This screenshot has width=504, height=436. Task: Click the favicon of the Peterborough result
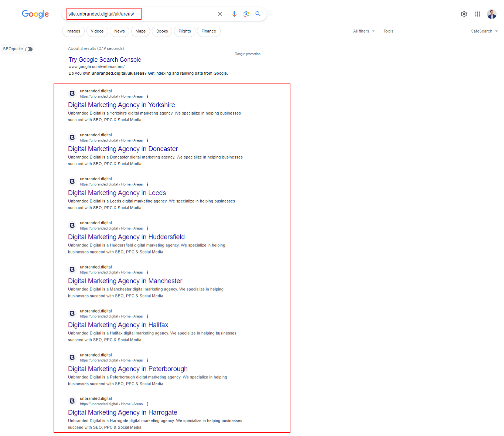point(72,357)
